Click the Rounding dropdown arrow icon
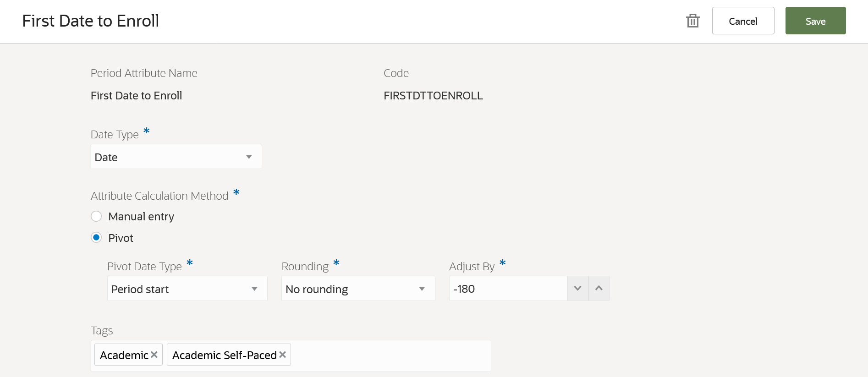 click(x=422, y=289)
